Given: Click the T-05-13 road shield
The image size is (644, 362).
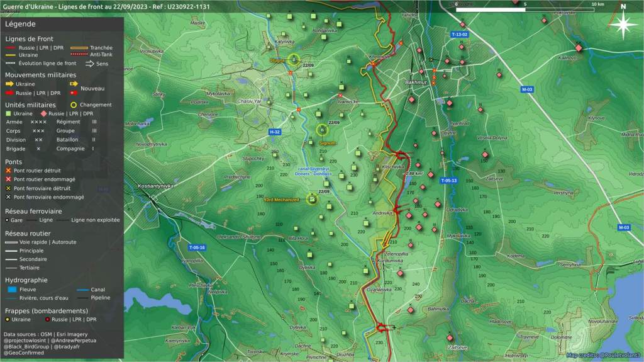Looking at the screenshot, I should [x=448, y=181].
